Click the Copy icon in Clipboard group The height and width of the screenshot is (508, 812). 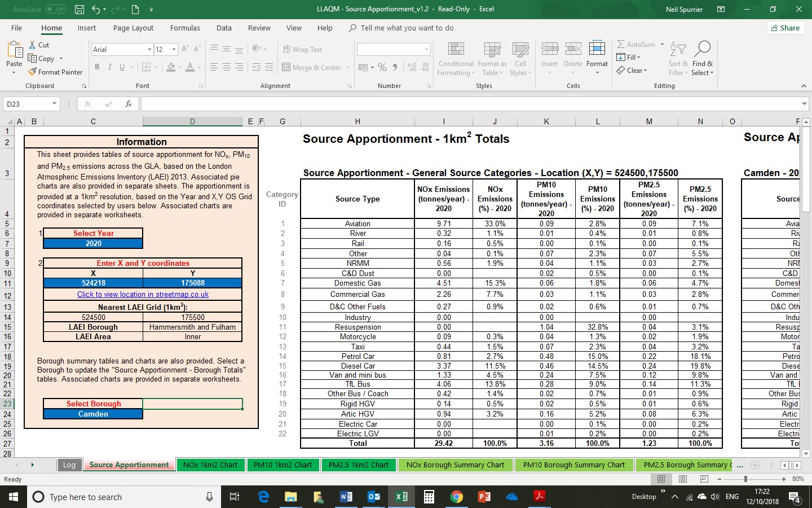point(32,58)
